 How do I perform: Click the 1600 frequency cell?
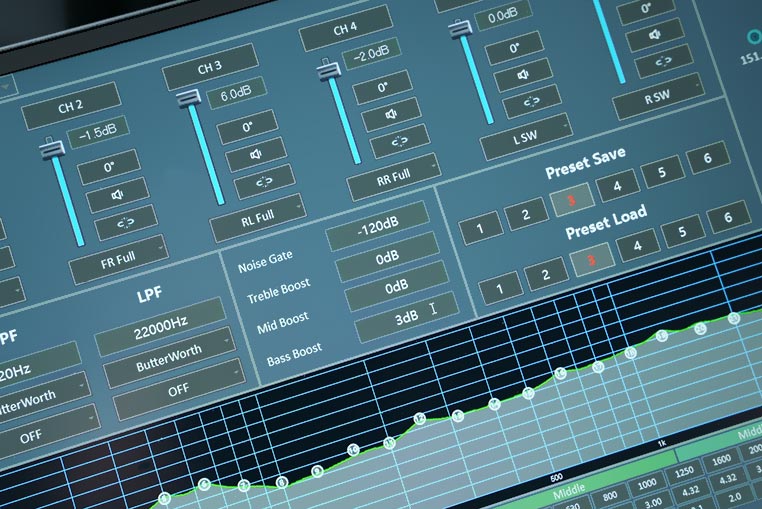[x=721, y=459]
